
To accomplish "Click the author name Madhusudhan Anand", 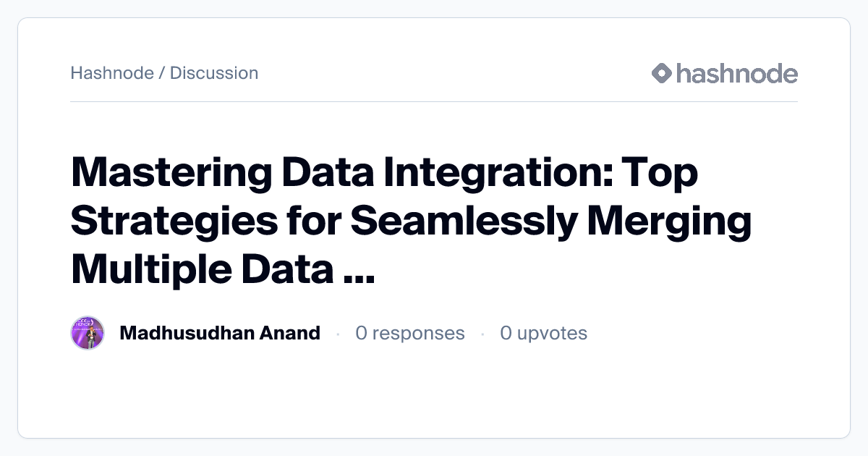I will pos(220,333).
